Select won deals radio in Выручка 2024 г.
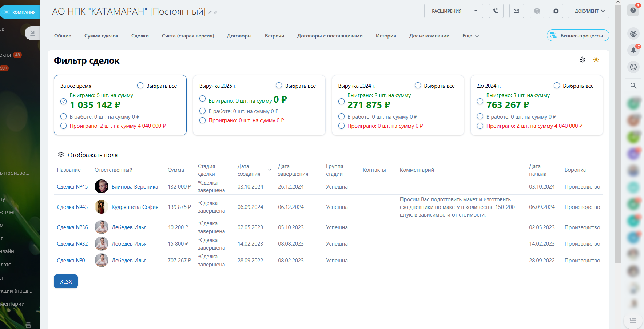Viewport: 644px width, 329px height. coord(341,102)
